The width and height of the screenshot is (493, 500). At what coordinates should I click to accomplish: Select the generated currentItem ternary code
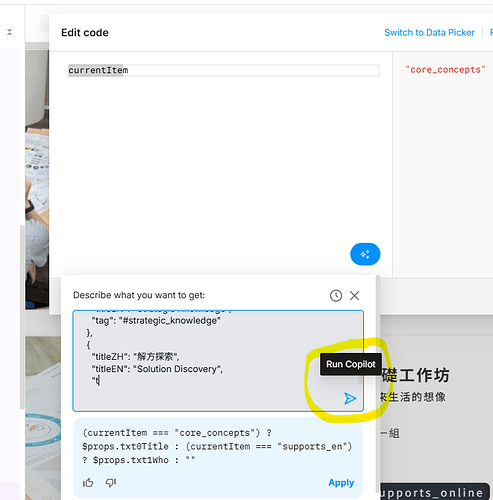click(217, 446)
